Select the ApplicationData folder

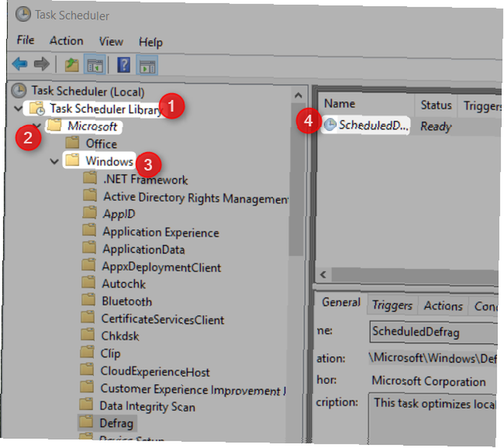(x=144, y=249)
